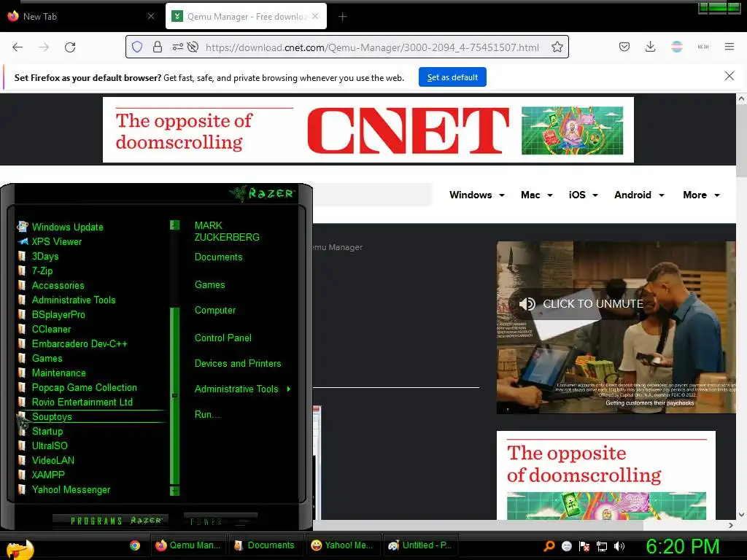Open the 3Days folder
Image resolution: width=747 pixels, height=560 pixels.
click(x=45, y=256)
